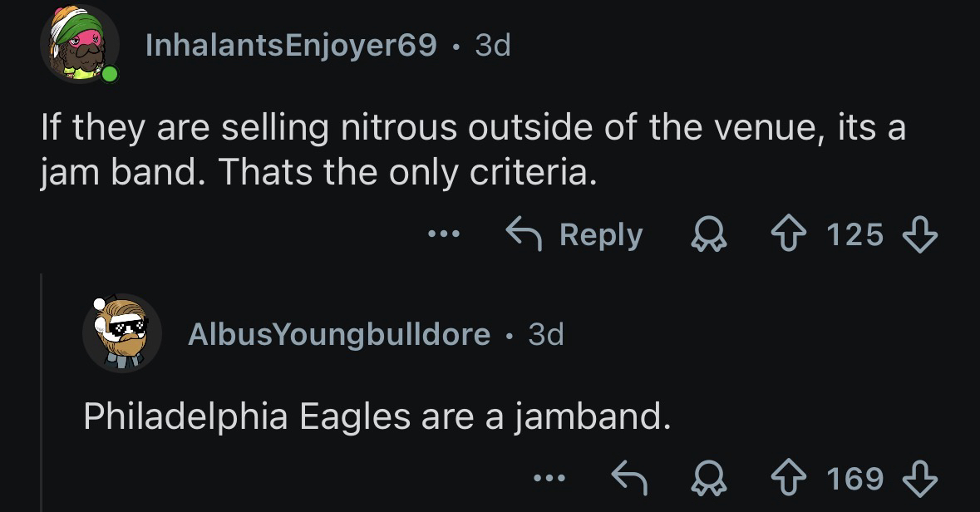Select the "Philadelphia Eagles are a jamband" text
This screenshot has width=980, height=512.
tap(377, 416)
